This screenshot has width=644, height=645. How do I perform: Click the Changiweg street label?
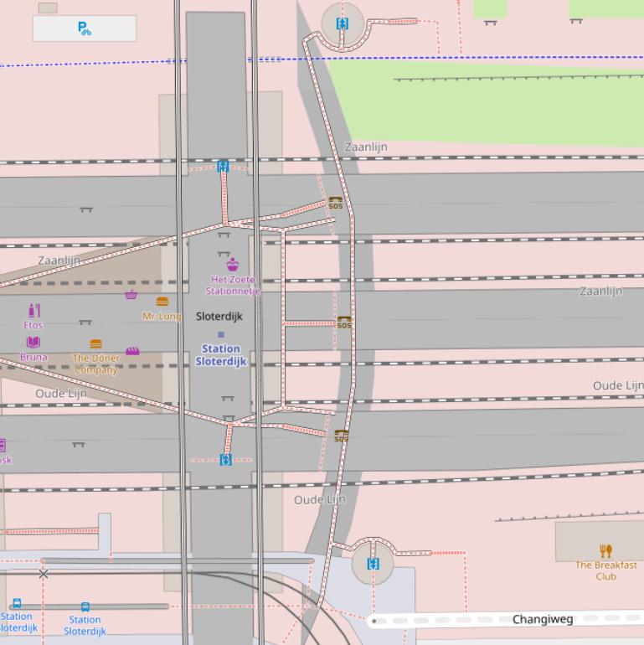tap(543, 619)
